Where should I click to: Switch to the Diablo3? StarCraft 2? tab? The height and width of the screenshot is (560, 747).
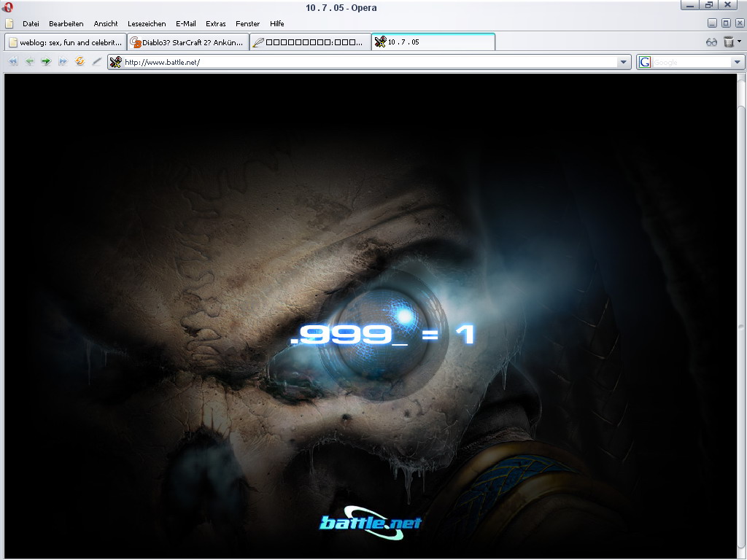(187, 42)
